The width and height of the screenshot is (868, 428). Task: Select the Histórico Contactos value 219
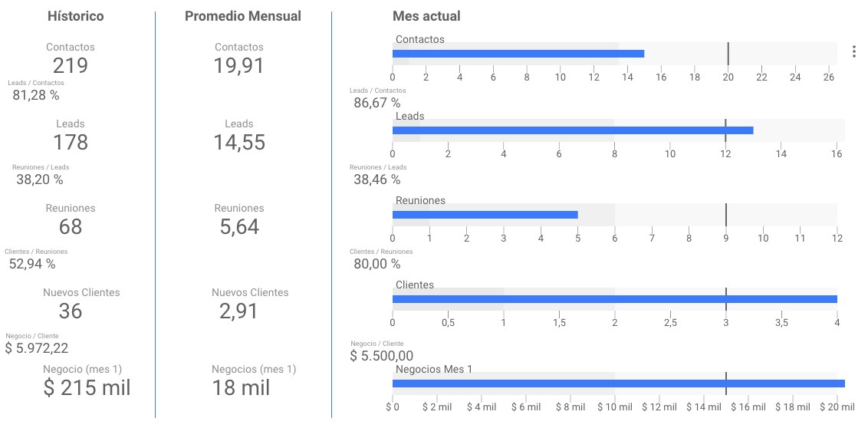point(71,66)
